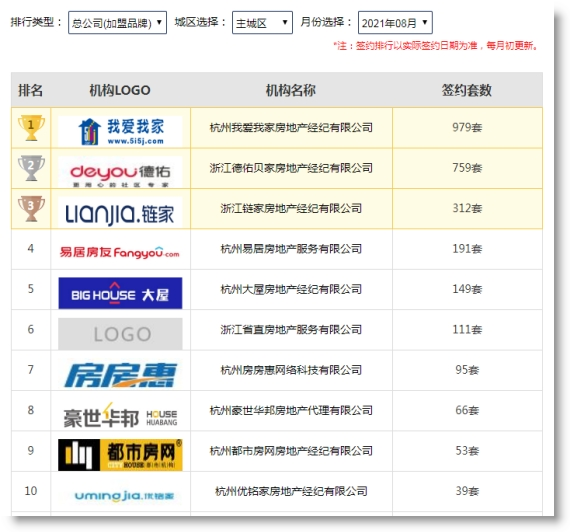Click the 191套 signing count
This screenshot has height=532, width=570.
(467, 249)
